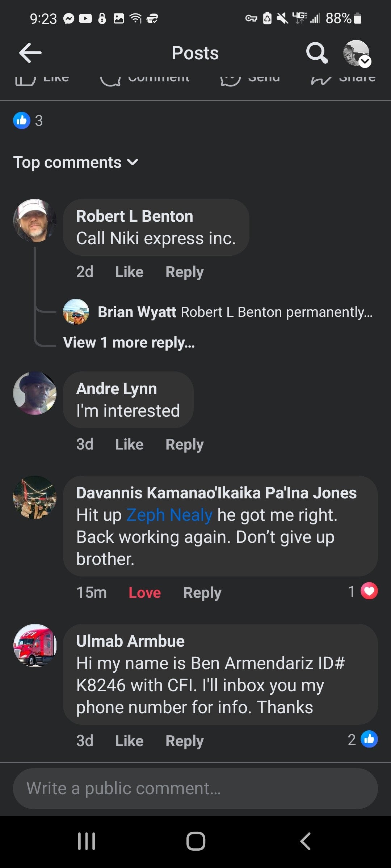
Task: Expand View 1 more reply
Action: pos(129,342)
